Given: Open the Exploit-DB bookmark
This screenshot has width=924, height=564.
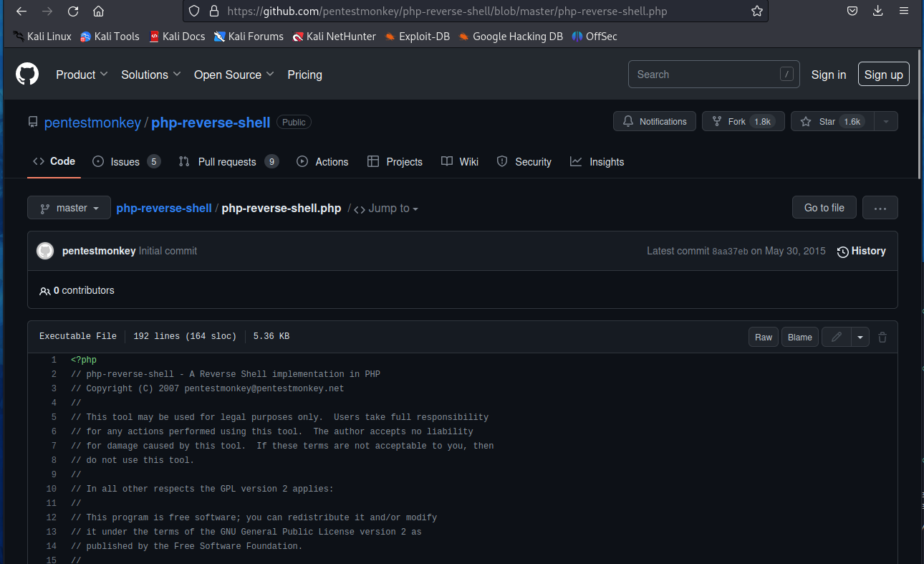Looking at the screenshot, I should tap(417, 37).
